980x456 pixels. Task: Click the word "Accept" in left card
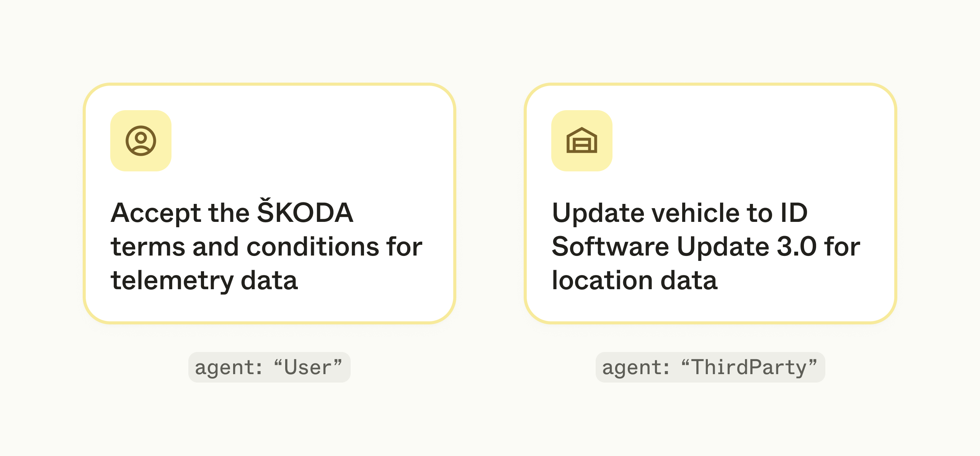156,213
